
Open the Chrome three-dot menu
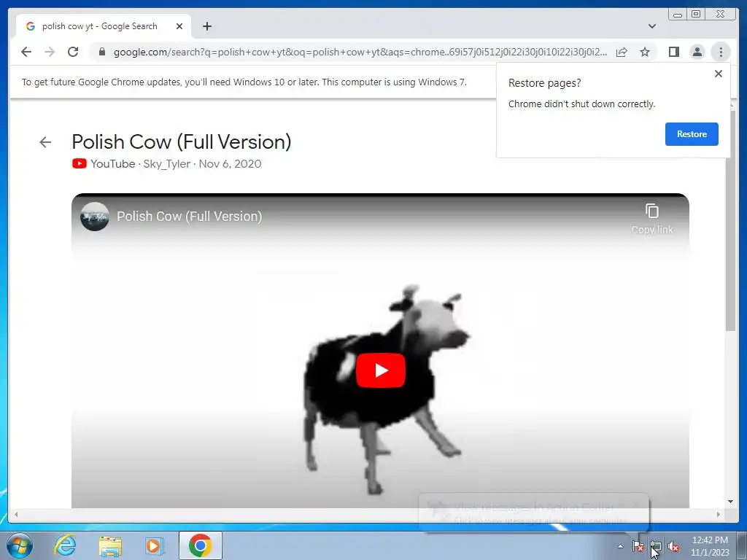point(721,52)
